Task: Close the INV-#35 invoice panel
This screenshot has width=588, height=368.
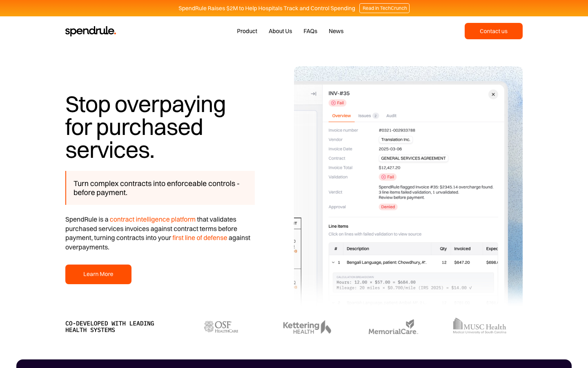Action: 493,94
